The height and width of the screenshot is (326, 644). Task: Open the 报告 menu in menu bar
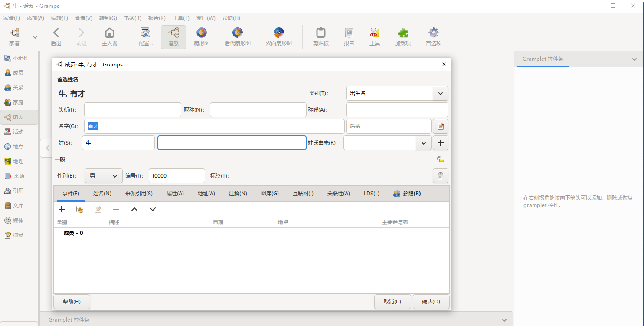pyautogui.click(x=157, y=18)
